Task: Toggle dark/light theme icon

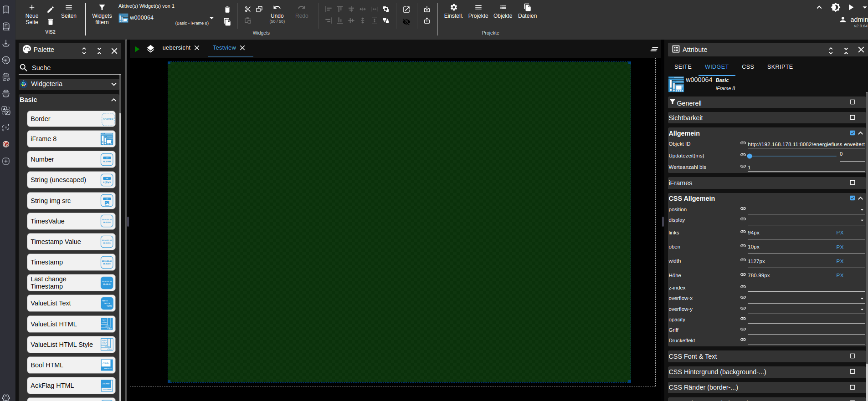Action: pos(835,7)
